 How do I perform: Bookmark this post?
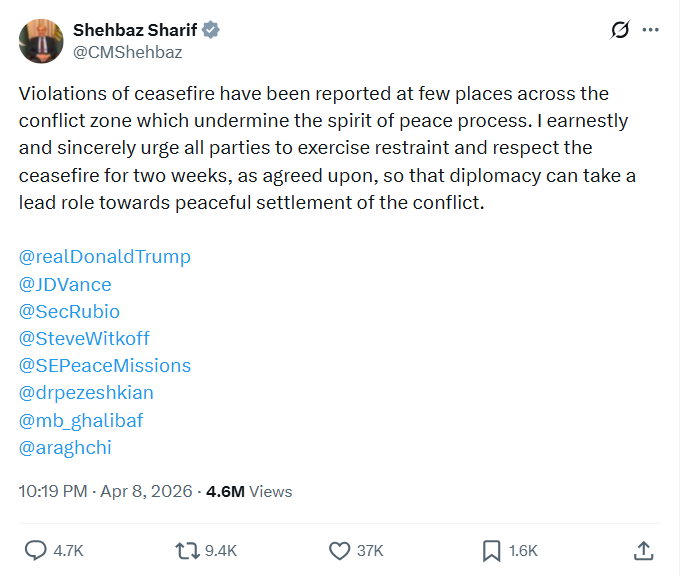pos(492,550)
